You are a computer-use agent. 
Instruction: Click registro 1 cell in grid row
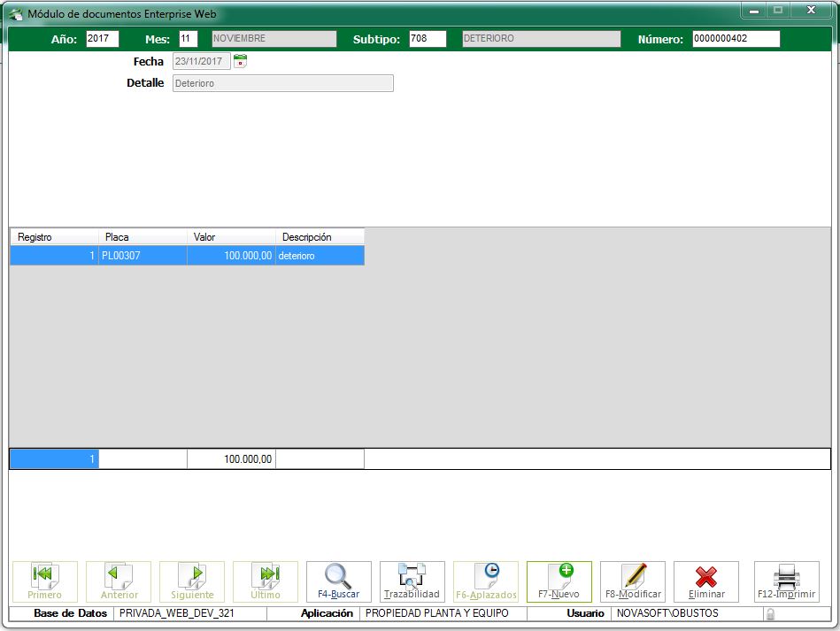[x=54, y=256]
